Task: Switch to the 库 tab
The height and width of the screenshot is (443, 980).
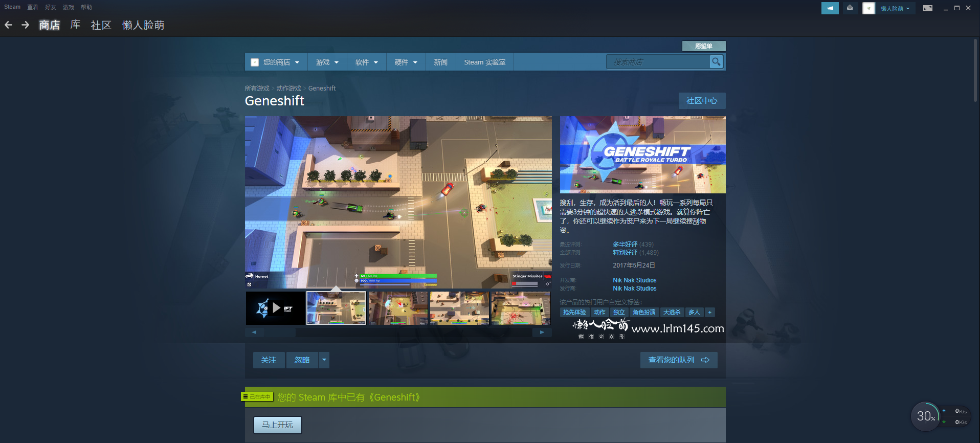Action: click(75, 25)
